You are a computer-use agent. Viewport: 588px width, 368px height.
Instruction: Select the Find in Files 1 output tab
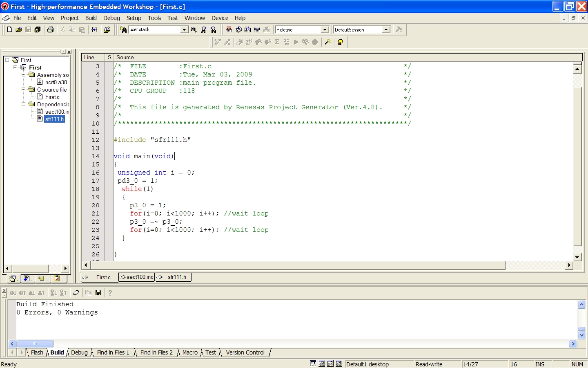(113, 352)
